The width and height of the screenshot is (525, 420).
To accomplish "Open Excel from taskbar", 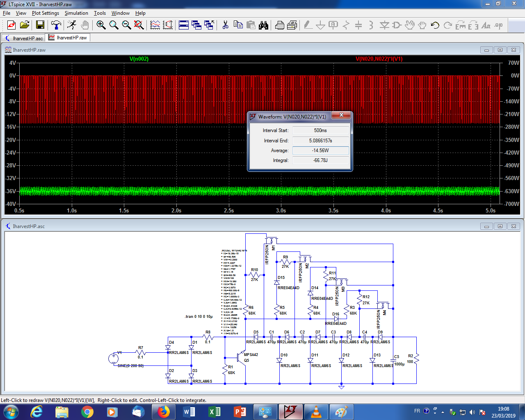I will tap(214, 412).
